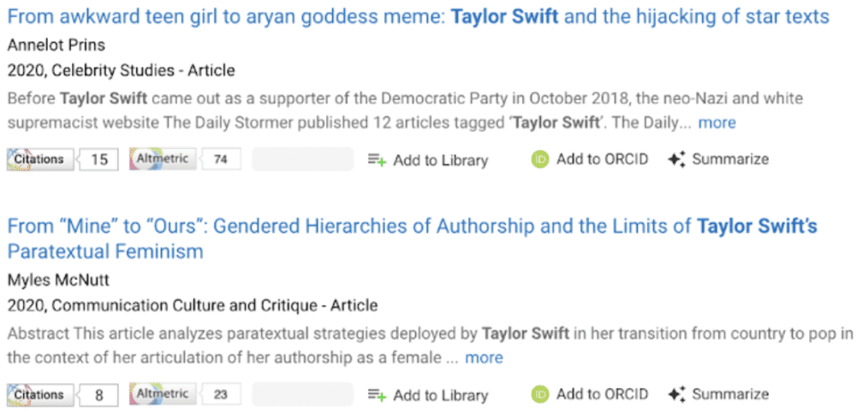Click Add to Library icon for Annelot Prins article

point(377,159)
